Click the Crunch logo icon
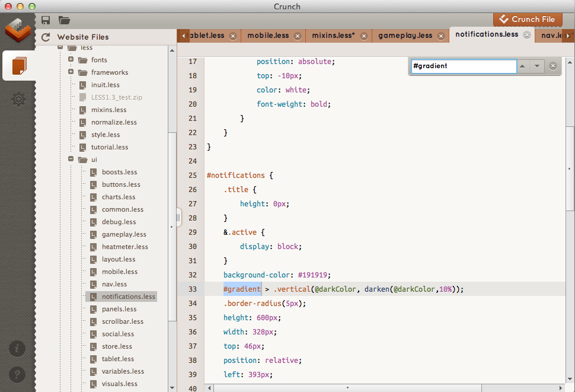Screen dimensions: 575x392 pyautogui.click(x=18, y=30)
